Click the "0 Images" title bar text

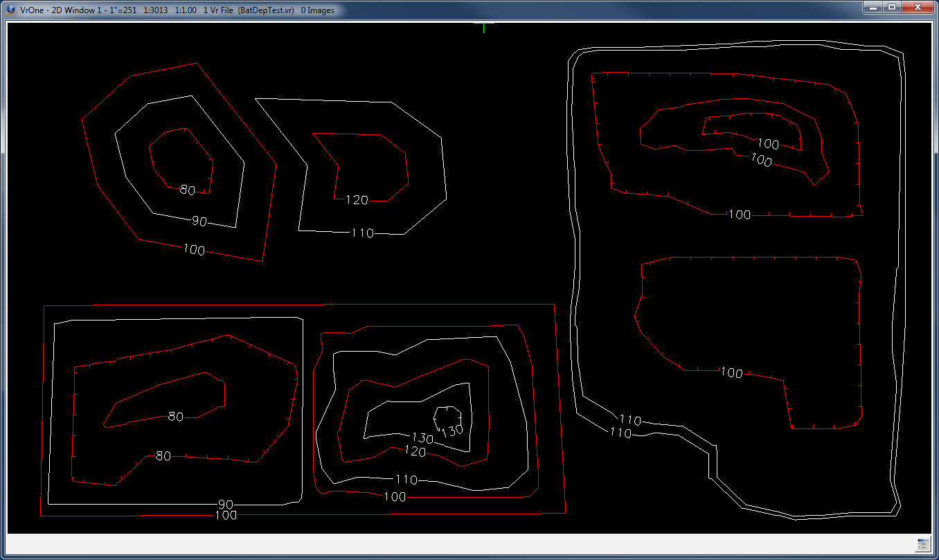(318, 10)
